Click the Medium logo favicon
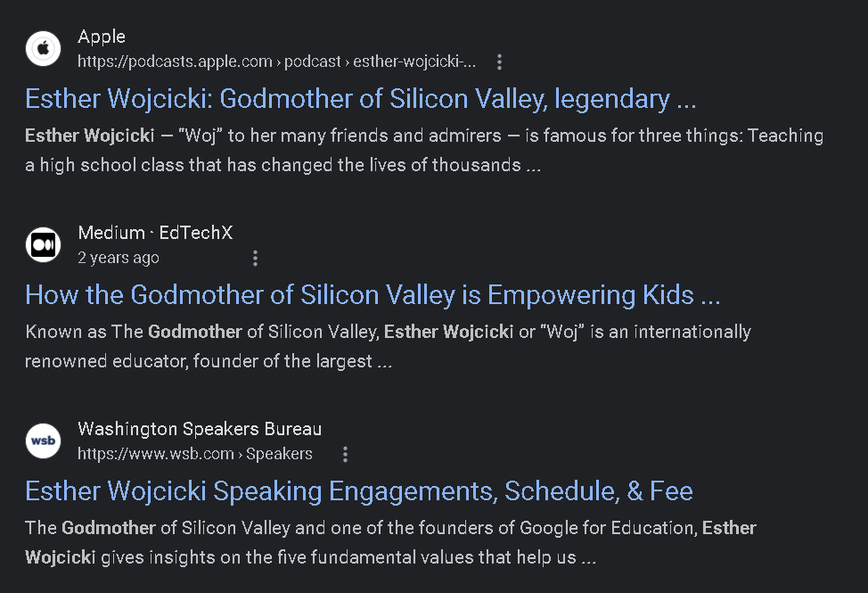Image resolution: width=868 pixels, height=593 pixels. (x=43, y=245)
